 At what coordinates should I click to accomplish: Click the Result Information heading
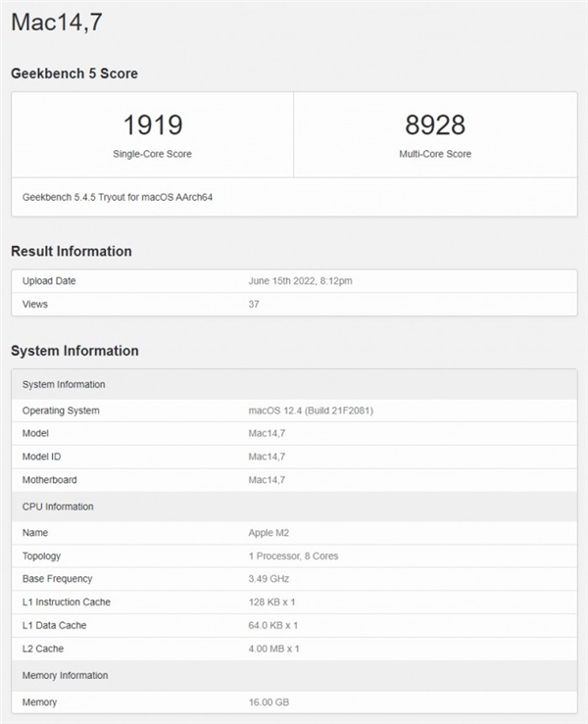click(x=72, y=251)
